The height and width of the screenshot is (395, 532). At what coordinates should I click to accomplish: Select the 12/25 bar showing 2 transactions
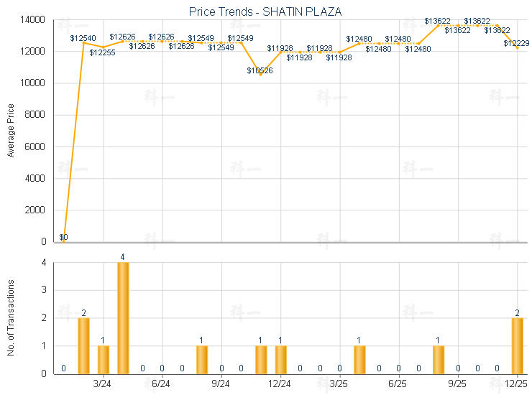point(517,345)
